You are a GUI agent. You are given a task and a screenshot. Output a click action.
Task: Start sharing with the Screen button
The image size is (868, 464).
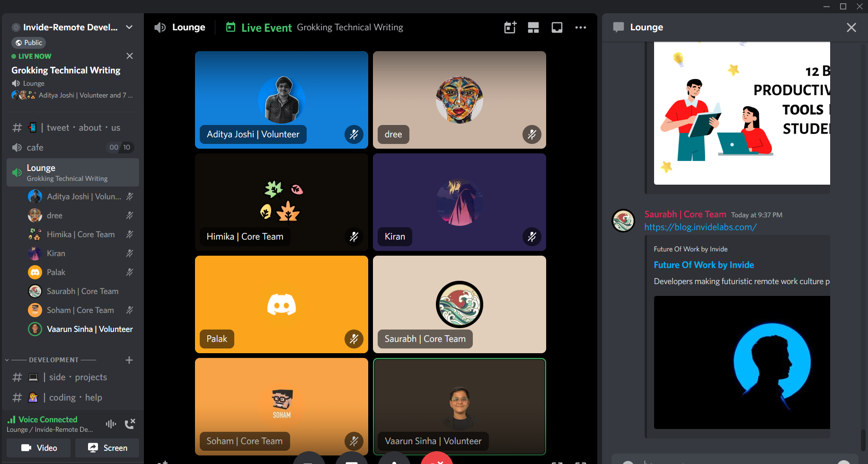click(107, 448)
